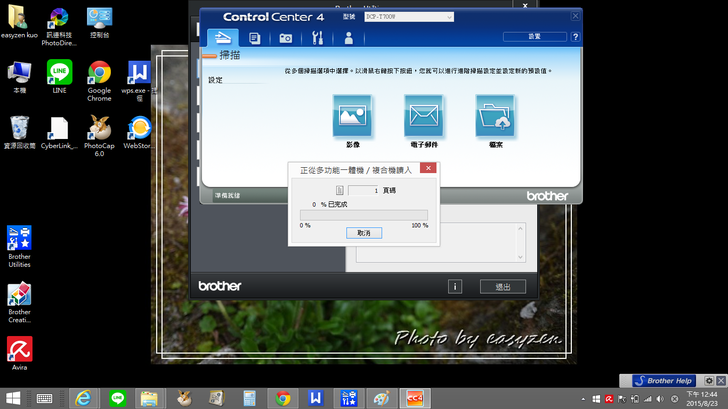728x409 pixels.
Task: Launch PhotoCap 6.0 shortcut
Action: click(x=99, y=136)
